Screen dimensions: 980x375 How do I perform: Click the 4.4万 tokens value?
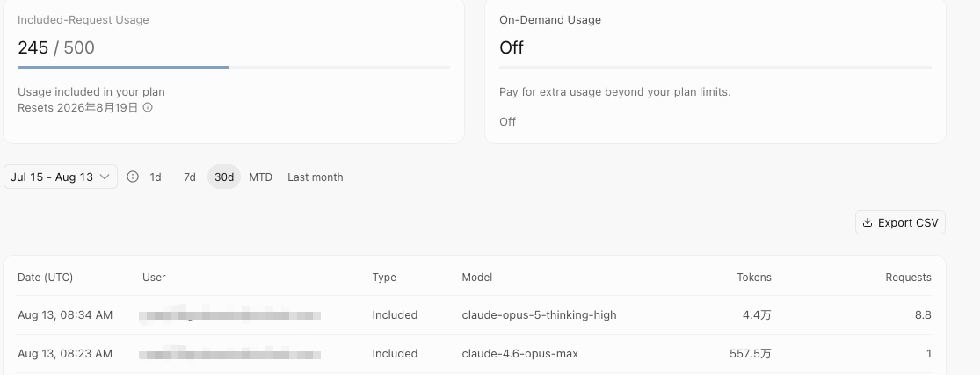pos(757,315)
